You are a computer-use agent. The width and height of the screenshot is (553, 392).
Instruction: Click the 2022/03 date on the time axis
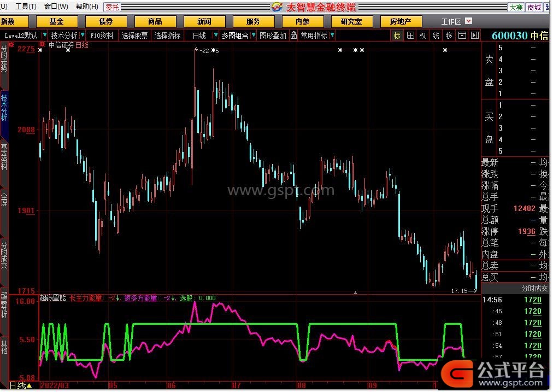point(55,385)
